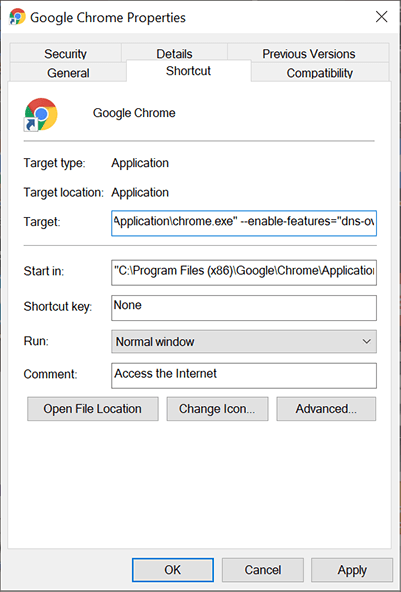Click the Cancel button
This screenshot has width=401, height=592.
pos(262,570)
